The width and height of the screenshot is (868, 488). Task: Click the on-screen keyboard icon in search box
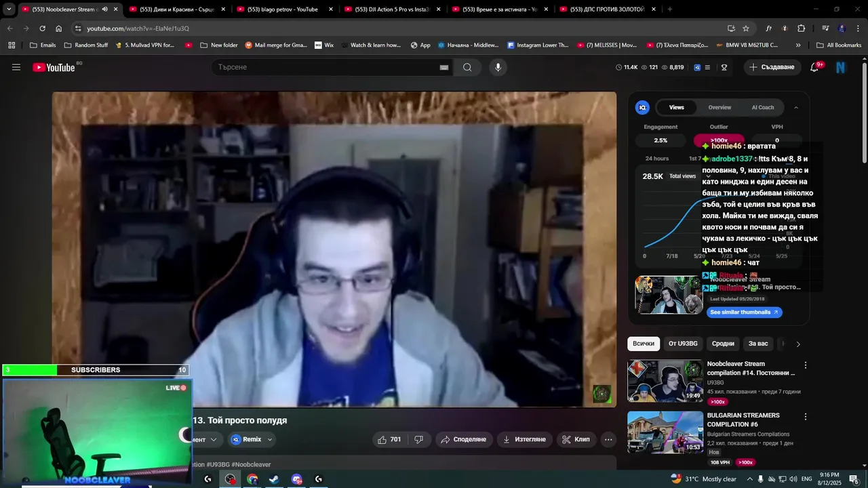[444, 67]
